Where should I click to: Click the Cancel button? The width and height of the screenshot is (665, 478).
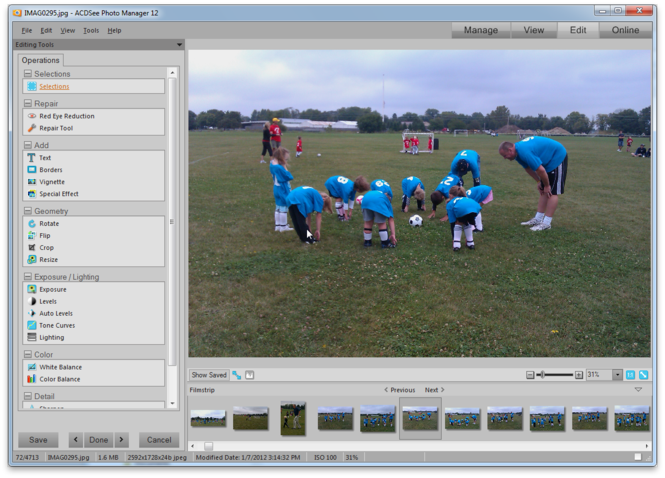pyautogui.click(x=159, y=440)
